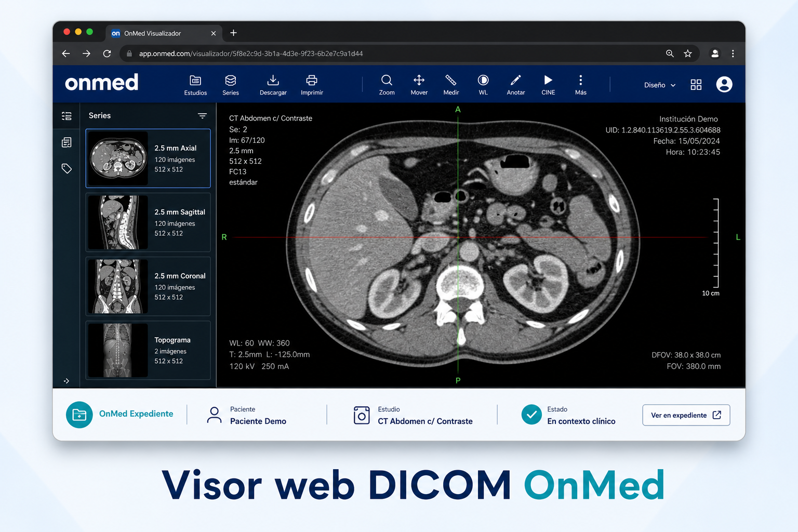Click the browser address bar URL

click(251, 54)
